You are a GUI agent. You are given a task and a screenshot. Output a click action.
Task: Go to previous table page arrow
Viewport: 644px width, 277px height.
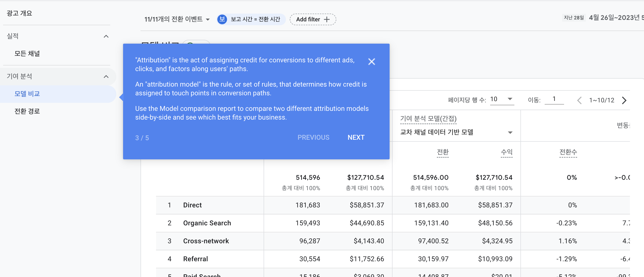coord(579,100)
